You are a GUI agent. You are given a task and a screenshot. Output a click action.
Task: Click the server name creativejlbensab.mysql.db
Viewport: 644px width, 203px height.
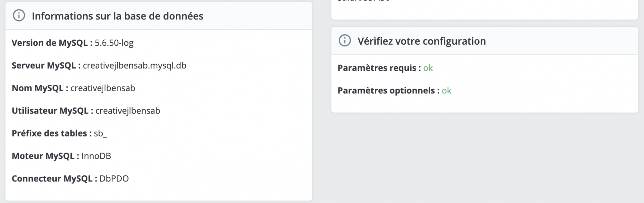[135, 66]
